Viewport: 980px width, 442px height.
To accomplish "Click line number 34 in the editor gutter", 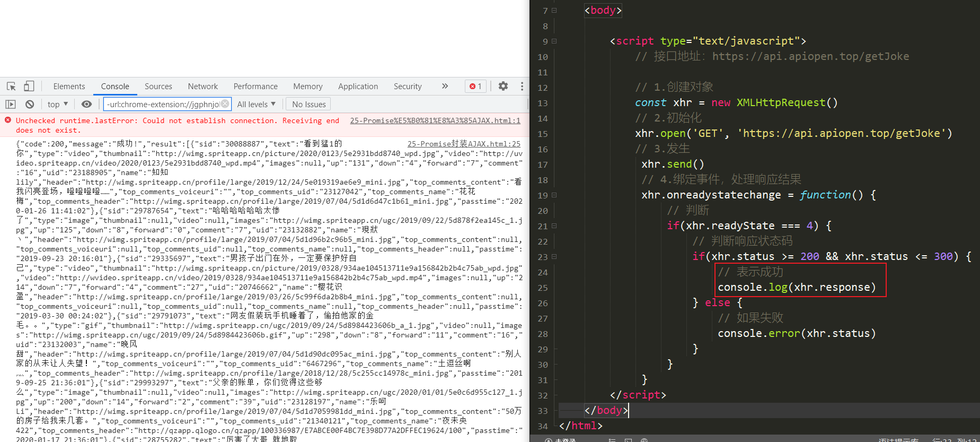I will tap(543, 426).
